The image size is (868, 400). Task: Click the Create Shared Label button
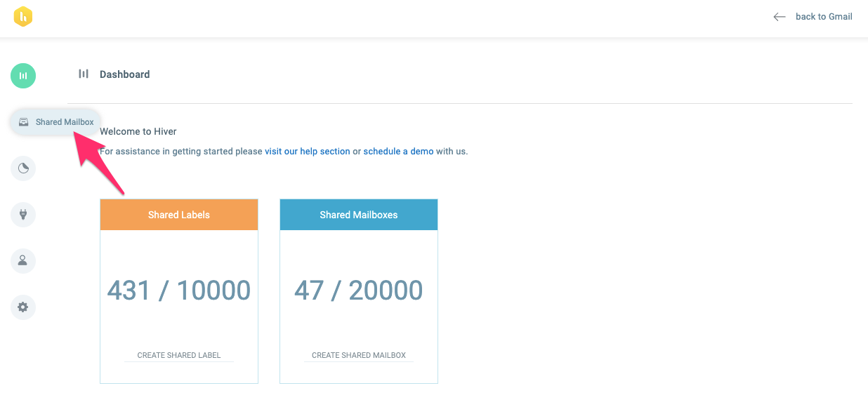tap(179, 355)
